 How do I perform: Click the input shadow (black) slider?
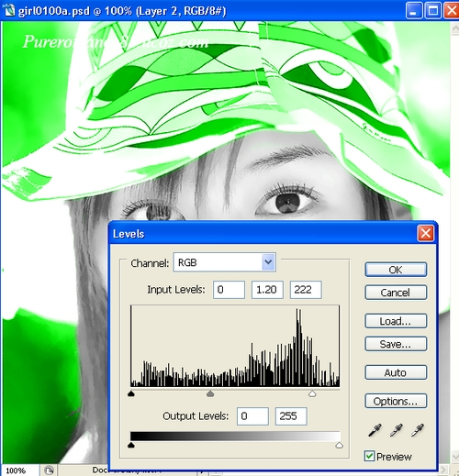[x=131, y=393]
